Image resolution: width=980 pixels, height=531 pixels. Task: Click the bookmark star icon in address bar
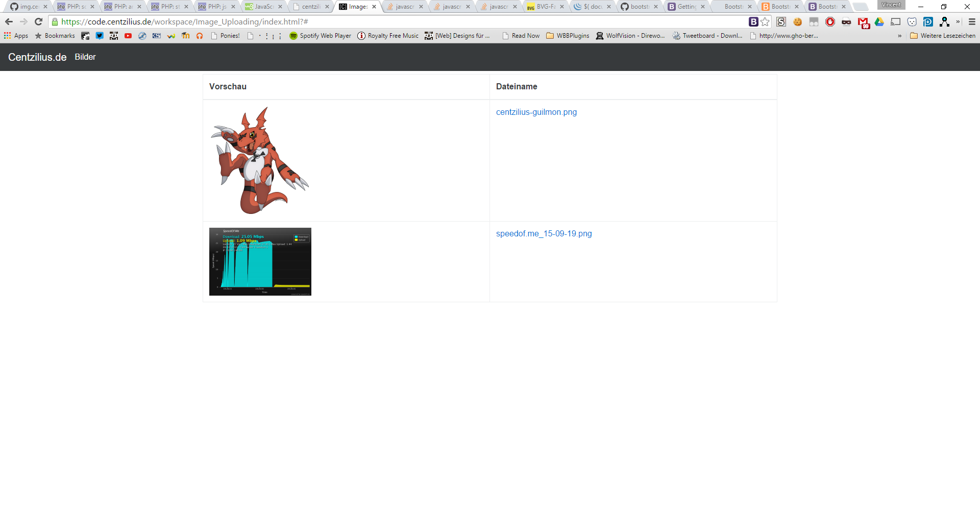pos(765,22)
